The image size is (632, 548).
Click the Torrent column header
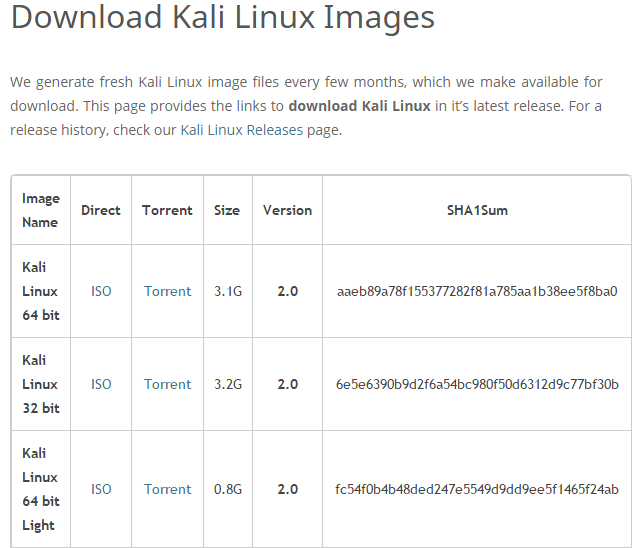pyautogui.click(x=167, y=210)
